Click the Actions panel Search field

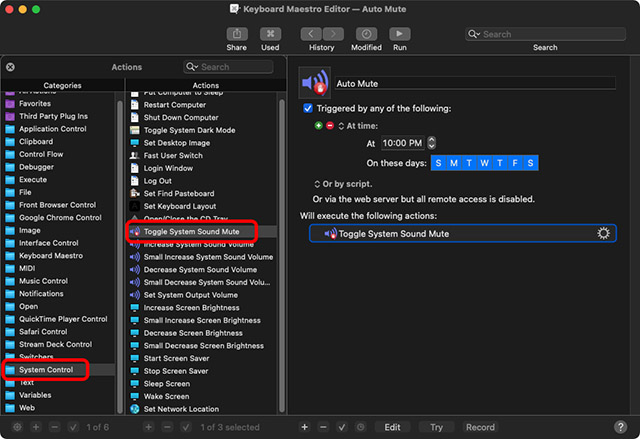pos(228,67)
